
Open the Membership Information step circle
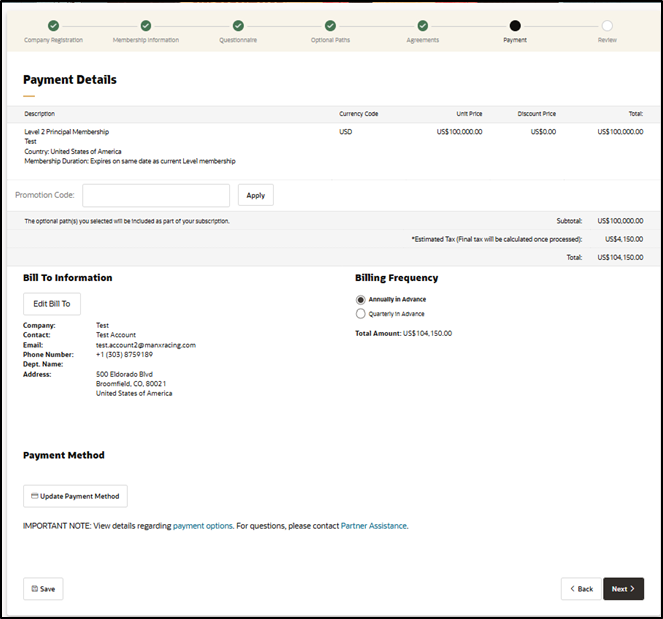point(145,26)
